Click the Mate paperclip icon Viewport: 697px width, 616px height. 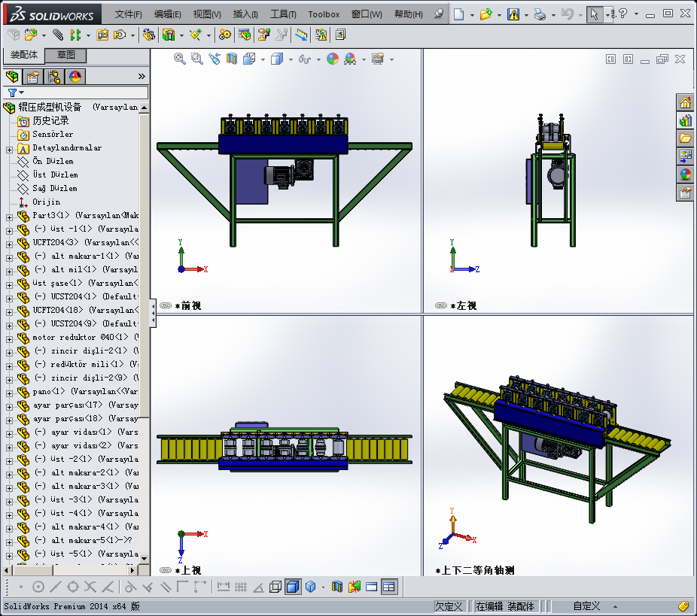pyautogui.click(x=58, y=35)
